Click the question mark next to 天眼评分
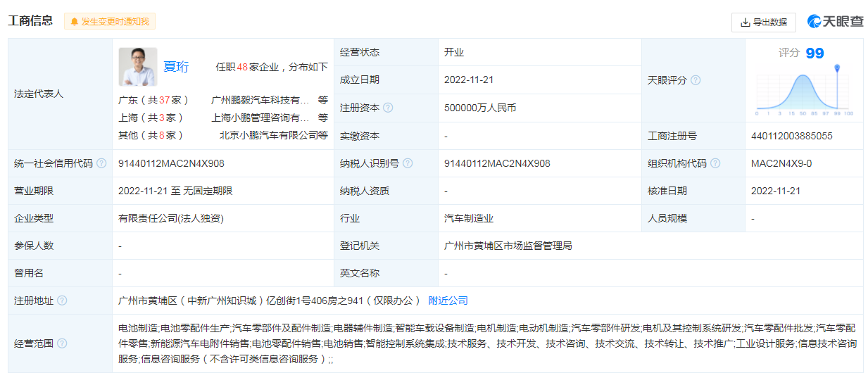Screen dimensions: 868x373 pyautogui.click(x=696, y=80)
